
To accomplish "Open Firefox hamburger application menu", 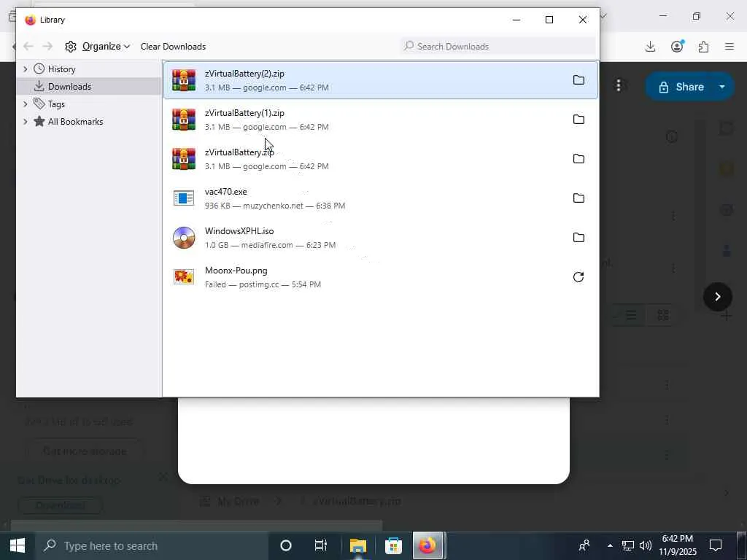I will (729, 46).
